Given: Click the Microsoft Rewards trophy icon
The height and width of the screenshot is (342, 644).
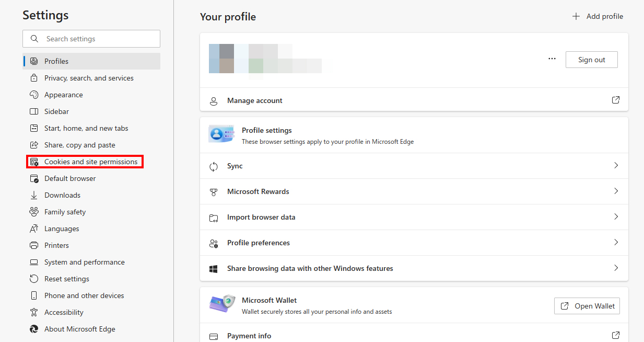Looking at the screenshot, I should [214, 192].
